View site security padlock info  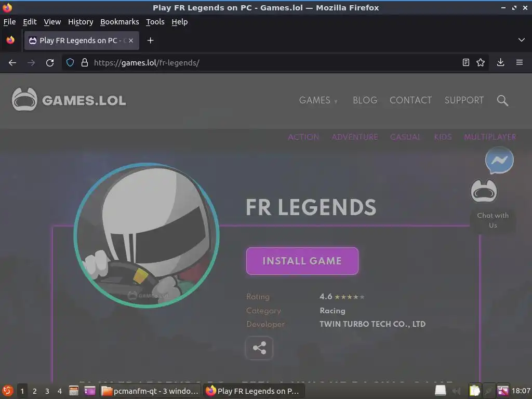(x=85, y=63)
